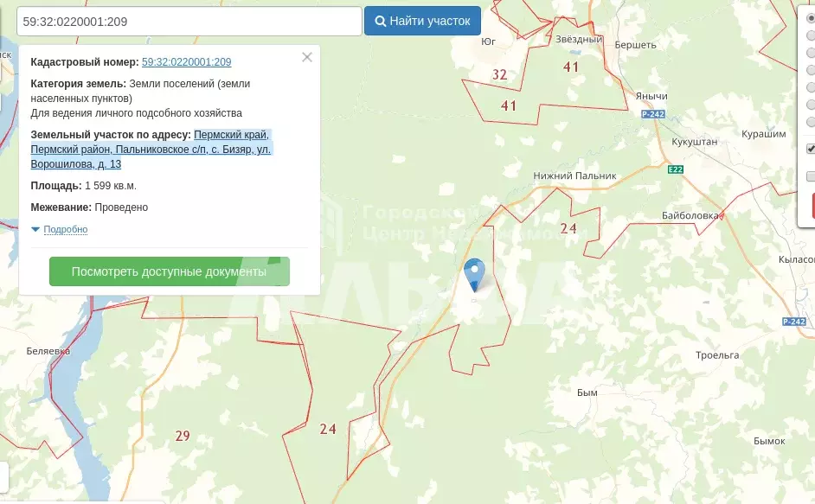Click the Посмотреть доступные документы button
Screen dimensions: 815x504
click(169, 271)
